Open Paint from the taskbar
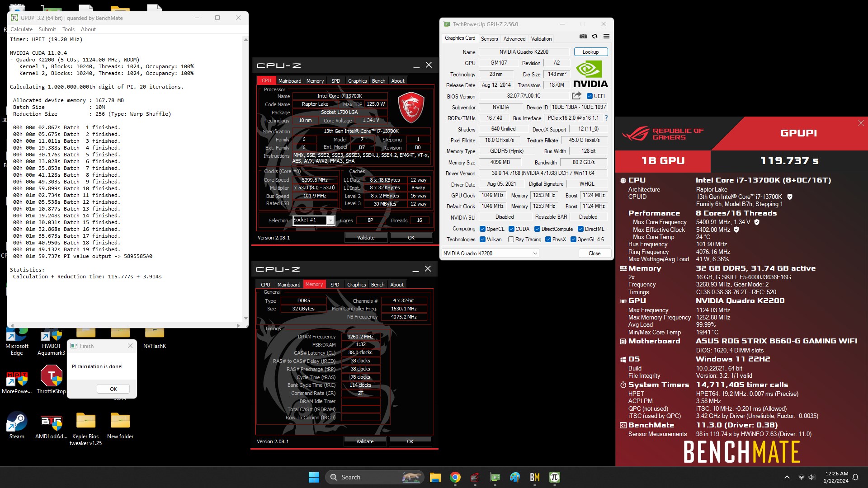Viewport: 868px width, 488px height. (x=515, y=477)
